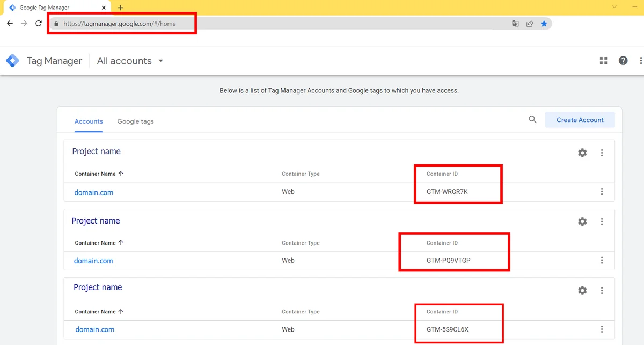This screenshot has width=644, height=345.
Task: Expand the All accounts dropdown
Action: point(130,61)
